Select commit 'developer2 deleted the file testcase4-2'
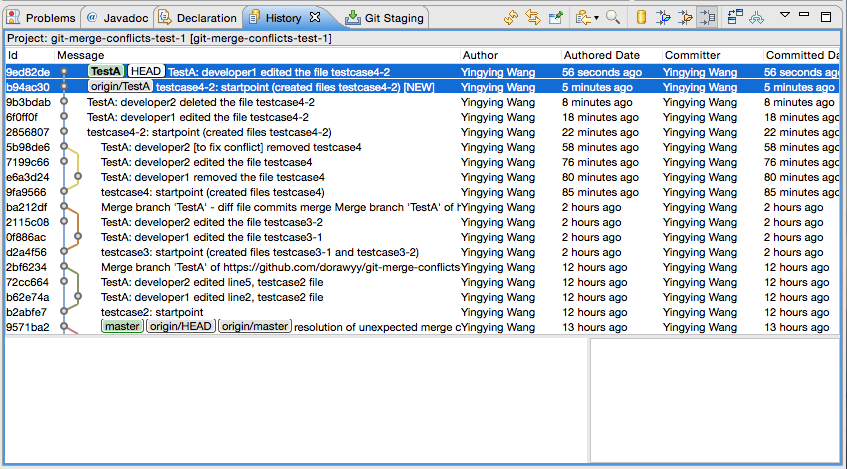 tap(201, 102)
